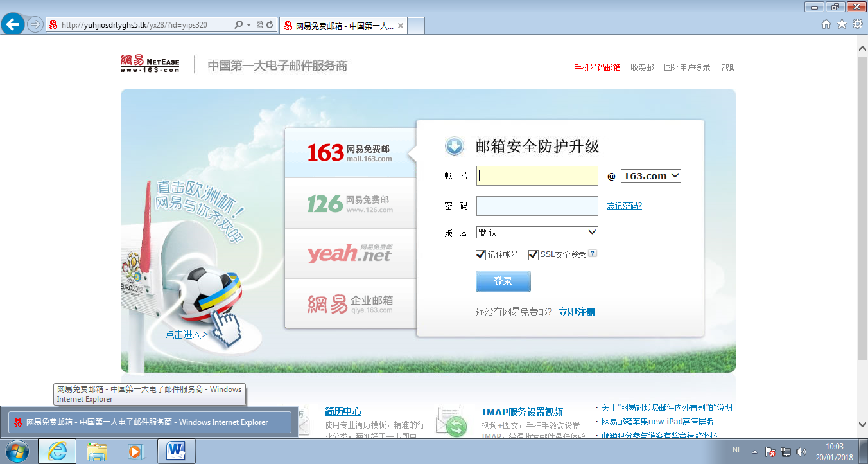Click 立即注册 register link
The image size is (868, 464).
[x=577, y=312]
